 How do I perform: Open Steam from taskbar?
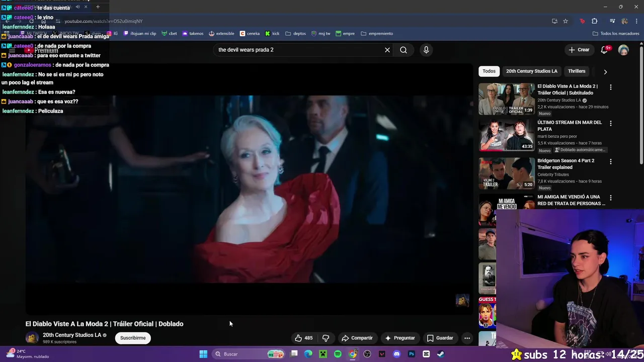441,354
